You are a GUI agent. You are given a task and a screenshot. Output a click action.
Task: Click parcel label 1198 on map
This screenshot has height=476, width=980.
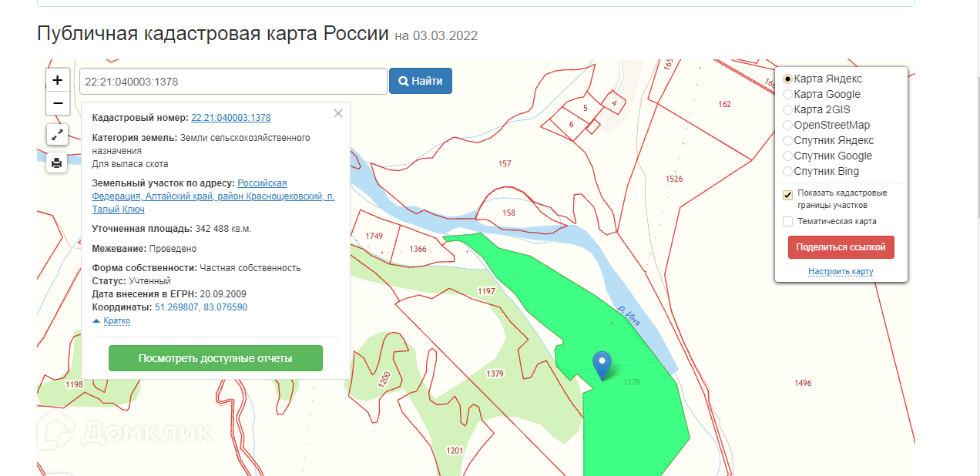click(x=74, y=384)
